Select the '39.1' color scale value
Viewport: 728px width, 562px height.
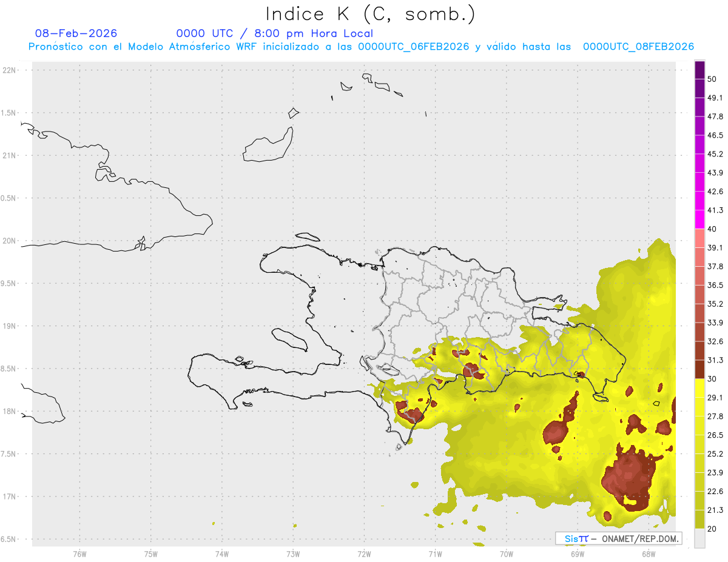pyautogui.click(x=715, y=247)
